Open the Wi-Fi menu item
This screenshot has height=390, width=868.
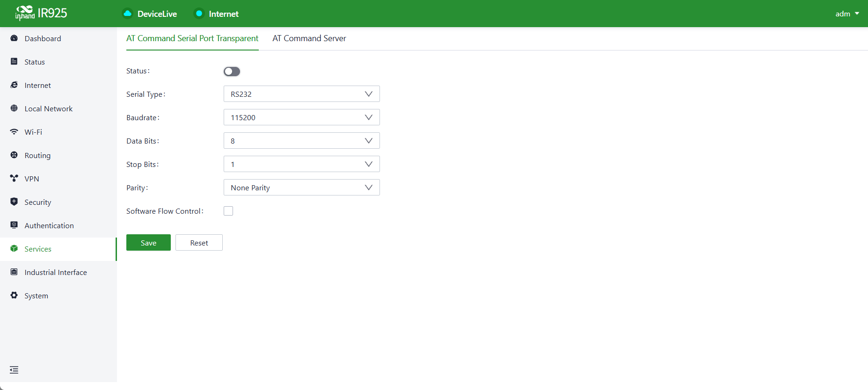click(x=58, y=132)
